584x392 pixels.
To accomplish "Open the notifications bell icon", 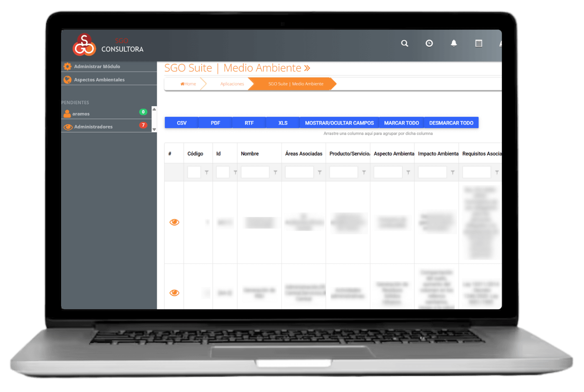I will pos(454,44).
